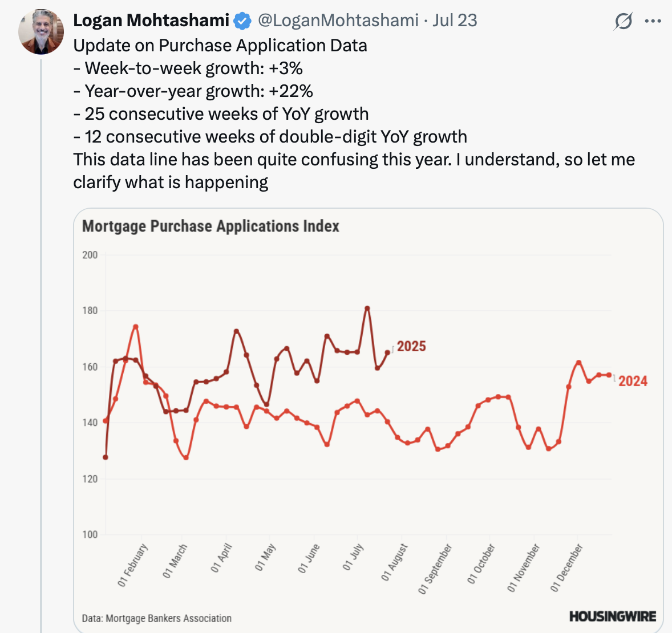The height and width of the screenshot is (633, 672).
Task: Click the 2024 December peak data point
Action: tap(578, 363)
